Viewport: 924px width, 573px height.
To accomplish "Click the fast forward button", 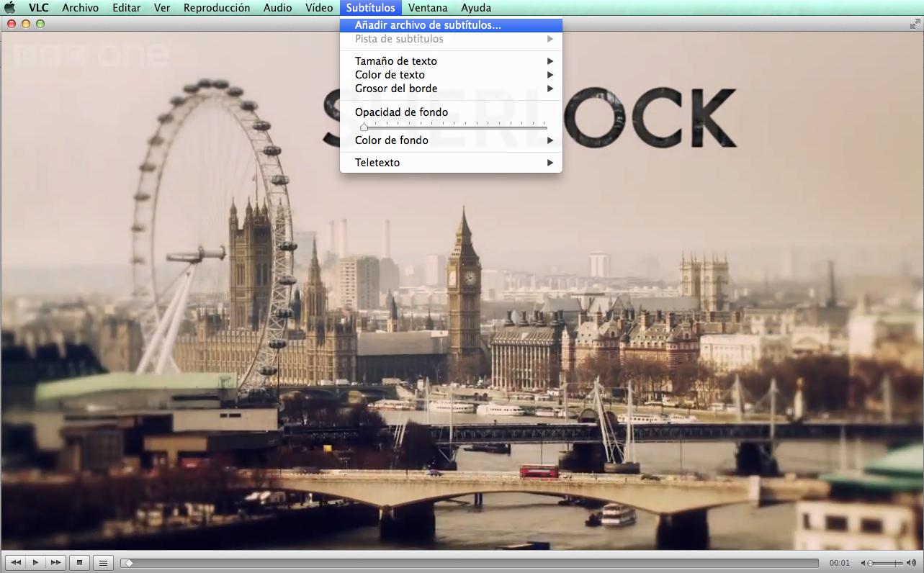I will (x=55, y=562).
